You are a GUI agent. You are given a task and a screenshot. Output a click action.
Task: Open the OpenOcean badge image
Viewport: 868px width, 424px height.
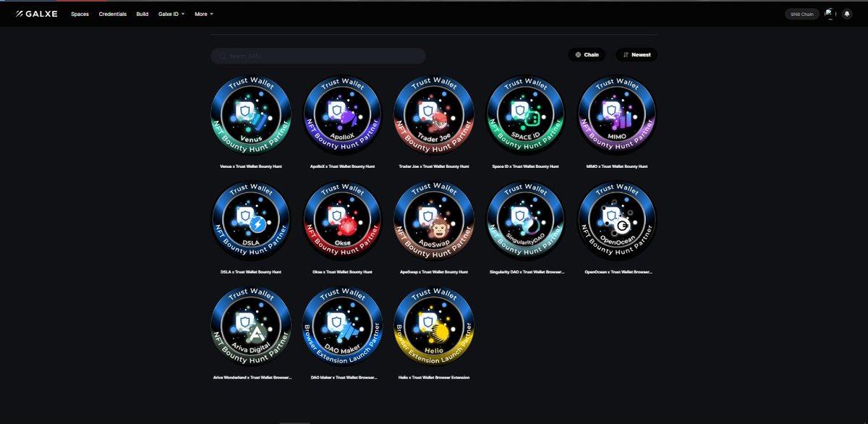[618, 220]
